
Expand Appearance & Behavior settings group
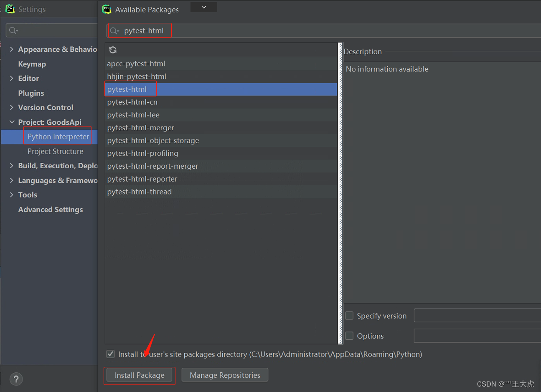[12, 49]
